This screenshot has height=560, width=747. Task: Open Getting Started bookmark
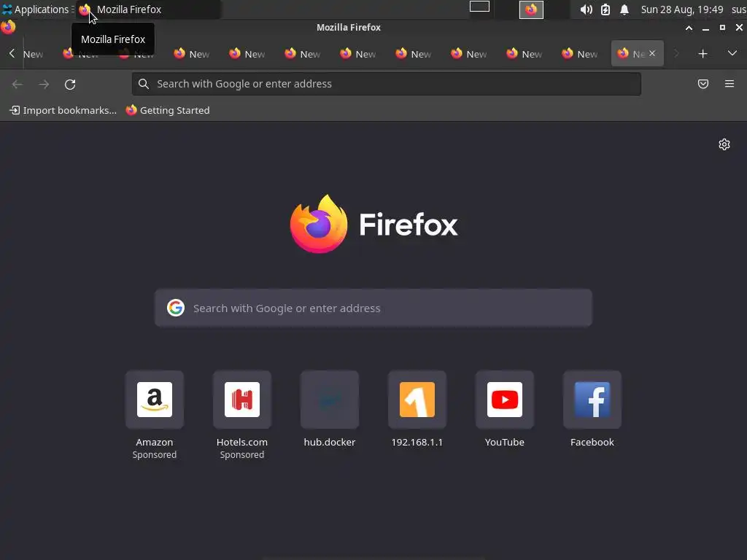[x=168, y=111]
